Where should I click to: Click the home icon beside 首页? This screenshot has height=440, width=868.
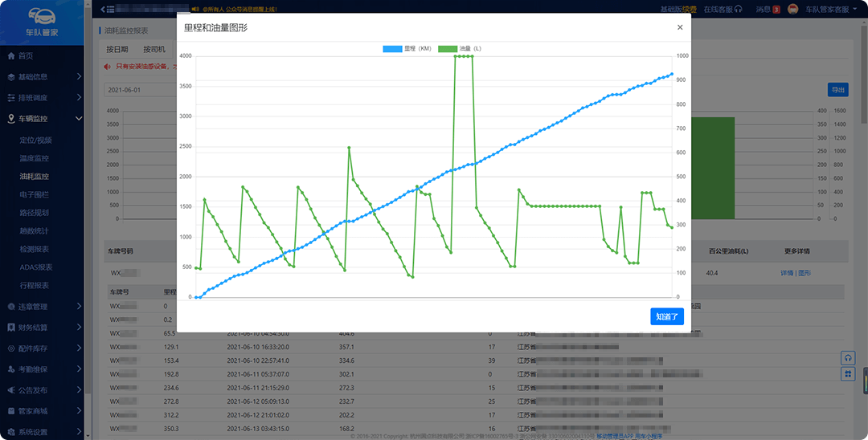(11, 56)
